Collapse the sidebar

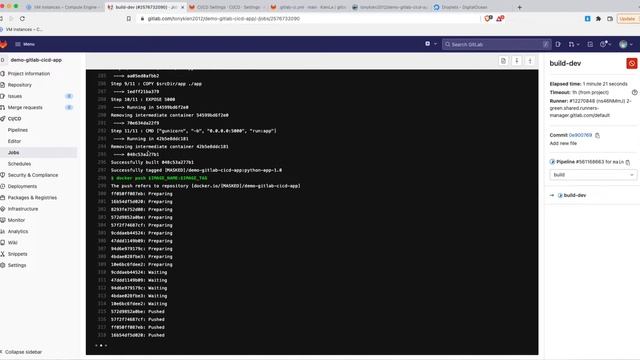click(21, 352)
